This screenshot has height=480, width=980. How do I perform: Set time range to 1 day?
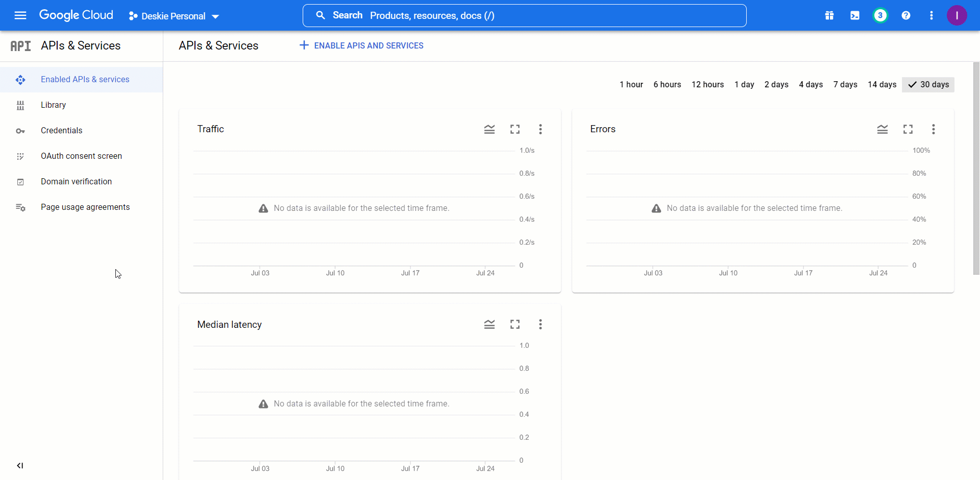pos(744,85)
